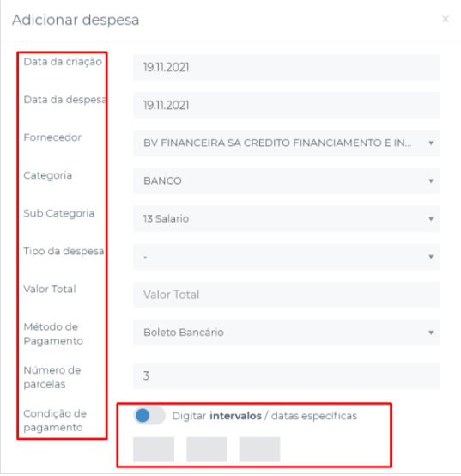Click the Adicionar despesa dialog title
461x476 pixels.
[76, 20]
